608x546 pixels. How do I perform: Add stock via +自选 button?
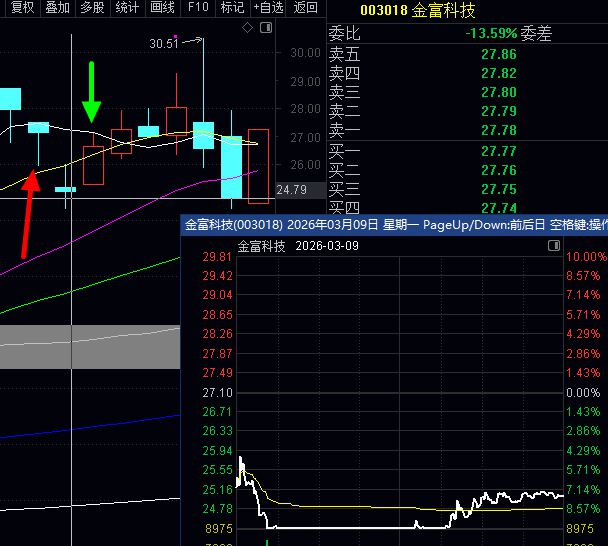click(268, 7)
